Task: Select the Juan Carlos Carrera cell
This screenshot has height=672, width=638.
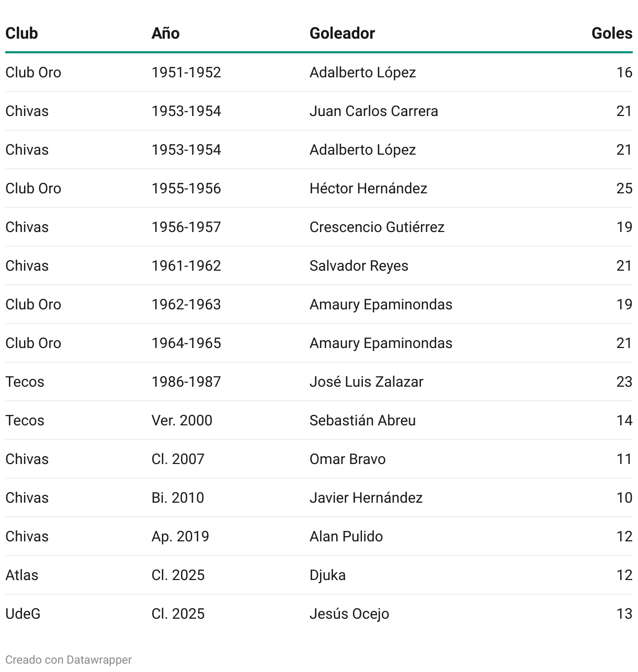Action: pyautogui.click(x=374, y=111)
